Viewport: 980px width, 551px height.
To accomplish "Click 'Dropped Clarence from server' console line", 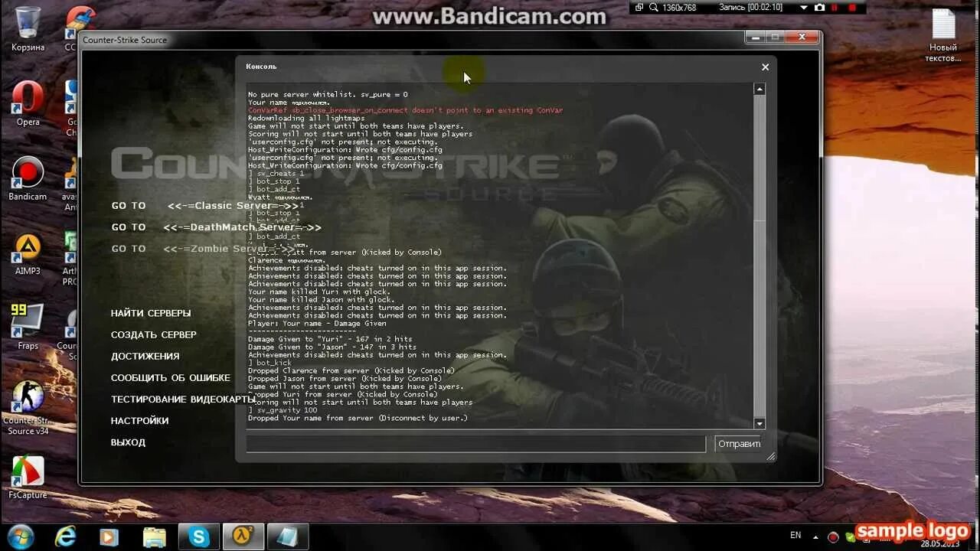I will (x=351, y=370).
